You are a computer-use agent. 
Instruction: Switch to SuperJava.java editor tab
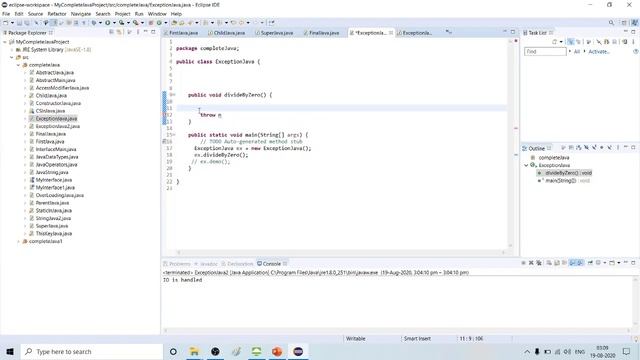(x=277, y=33)
